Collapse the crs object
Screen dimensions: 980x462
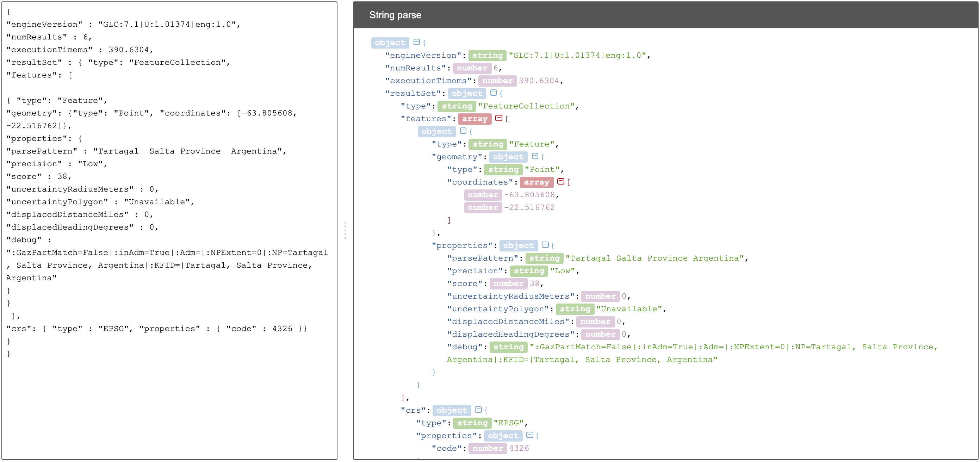pyautogui.click(x=479, y=410)
